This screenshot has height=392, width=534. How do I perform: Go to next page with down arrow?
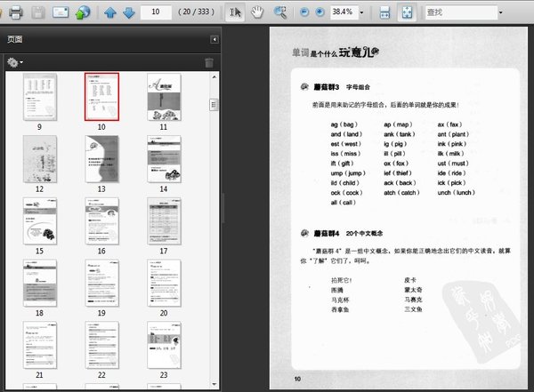[129, 12]
